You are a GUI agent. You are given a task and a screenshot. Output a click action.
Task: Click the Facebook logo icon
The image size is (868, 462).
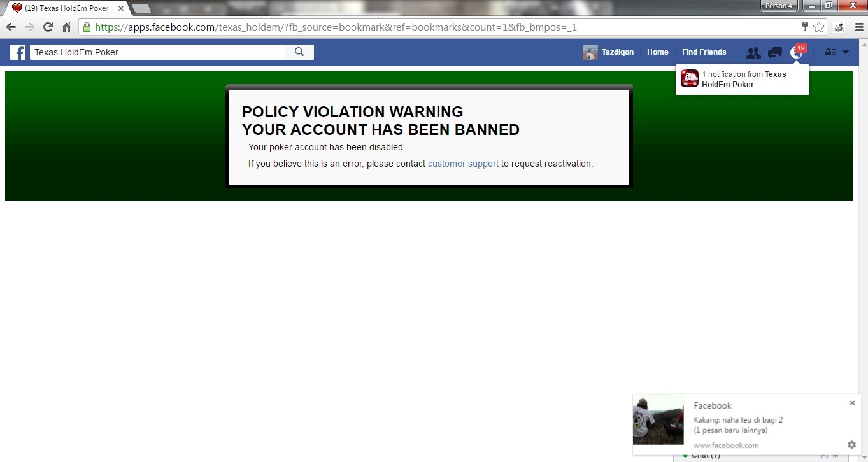(x=18, y=52)
